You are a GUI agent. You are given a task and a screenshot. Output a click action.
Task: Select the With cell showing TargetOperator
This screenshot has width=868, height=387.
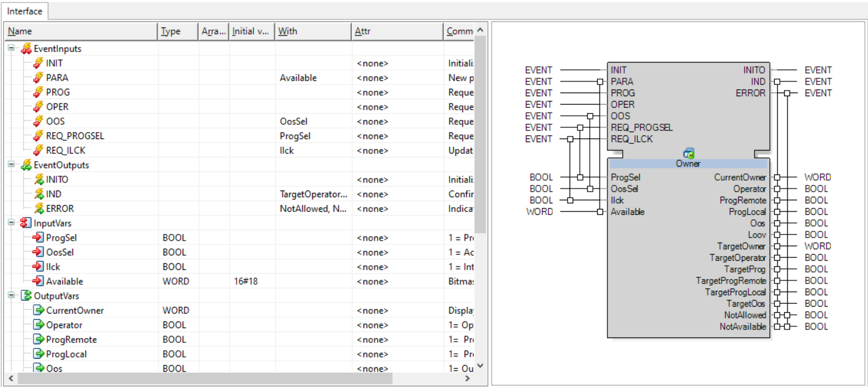pyautogui.click(x=313, y=194)
